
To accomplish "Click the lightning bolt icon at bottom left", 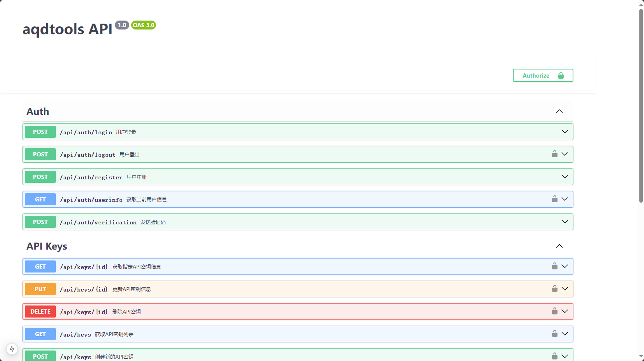I will pos(12,349).
